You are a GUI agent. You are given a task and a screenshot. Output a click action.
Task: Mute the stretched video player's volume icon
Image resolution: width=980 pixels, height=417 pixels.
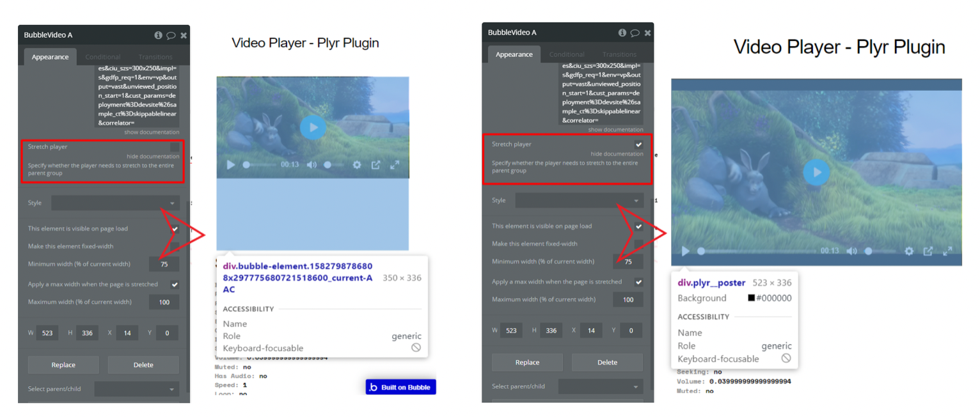[851, 251]
